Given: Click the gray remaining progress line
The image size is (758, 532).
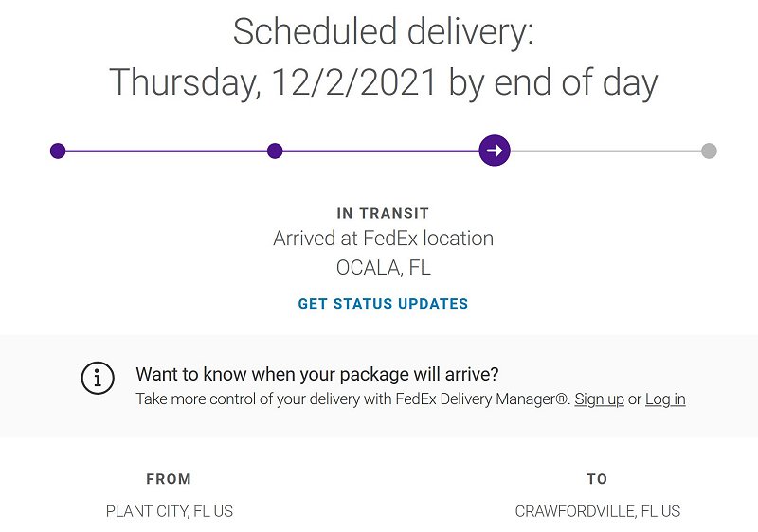Looking at the screenshot, I should (x=605, y=151).
